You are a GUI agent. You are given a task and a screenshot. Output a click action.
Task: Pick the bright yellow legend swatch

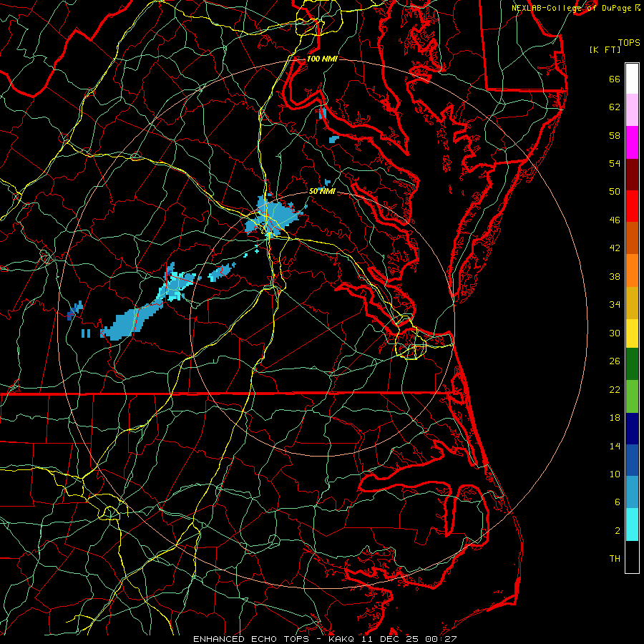[x=632, y=333]
